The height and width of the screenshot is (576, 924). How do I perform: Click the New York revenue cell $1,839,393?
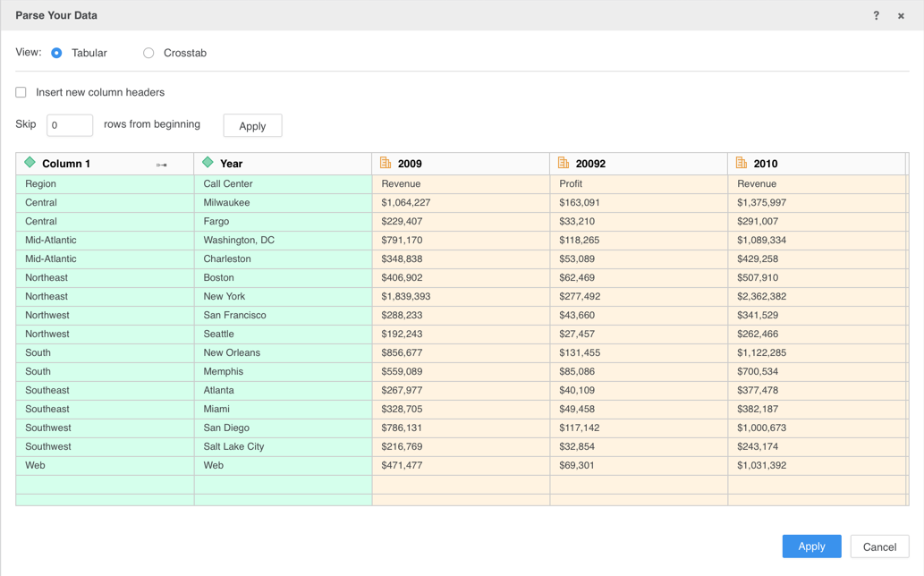click(x=406, y=296)
